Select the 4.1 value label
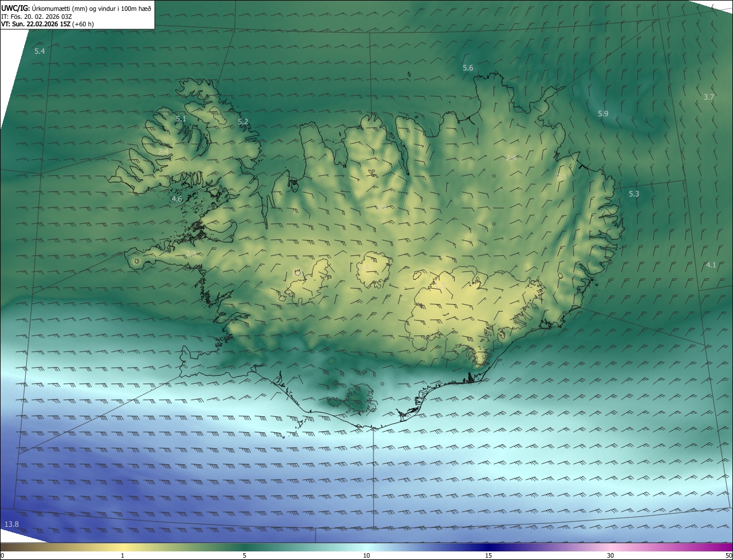This screenshot has height=560, width=733. [x=711, y=265]
